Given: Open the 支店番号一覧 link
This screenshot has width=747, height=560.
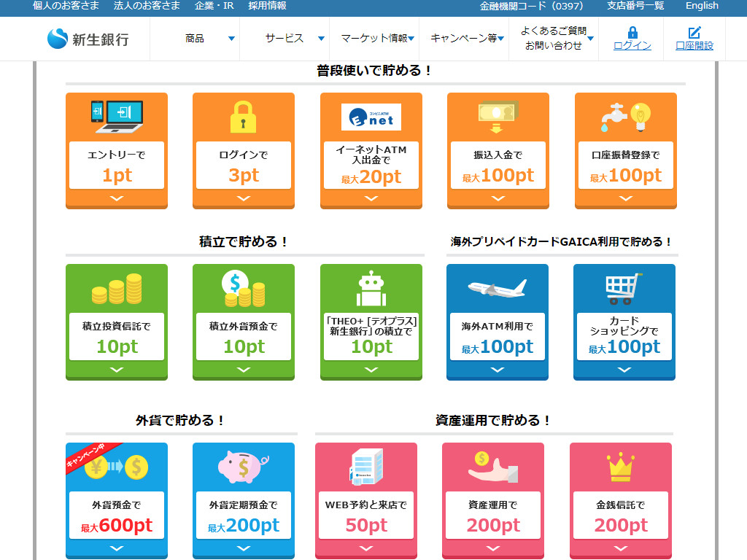Looking at the screenshot, I should pos(635,6).
